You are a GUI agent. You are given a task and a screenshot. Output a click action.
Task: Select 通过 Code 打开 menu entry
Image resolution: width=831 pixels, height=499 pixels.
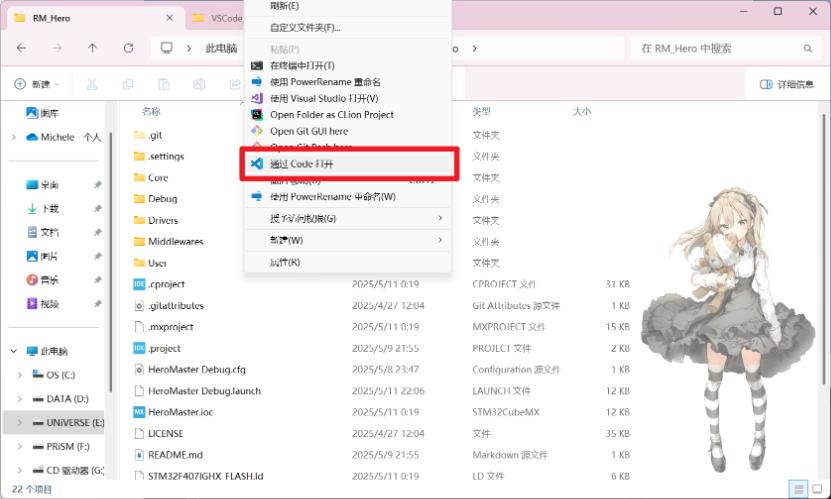pyautogui.click(x=347, y=164)
